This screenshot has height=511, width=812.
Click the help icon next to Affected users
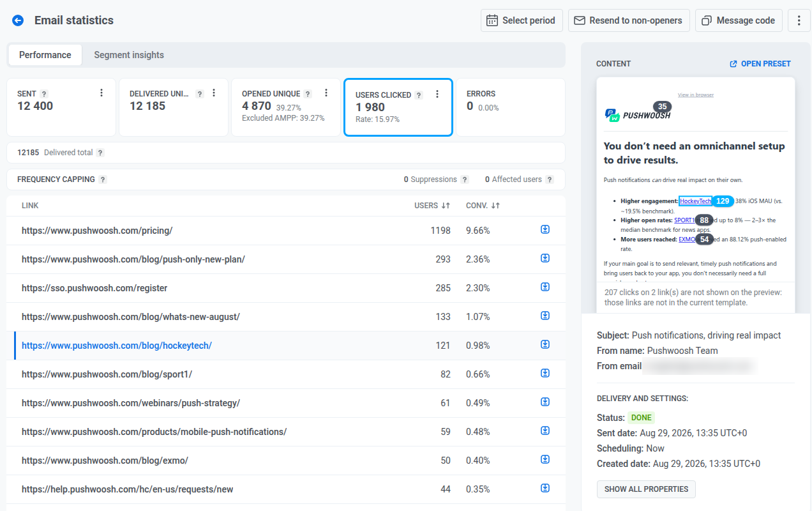tap(550, 179)
